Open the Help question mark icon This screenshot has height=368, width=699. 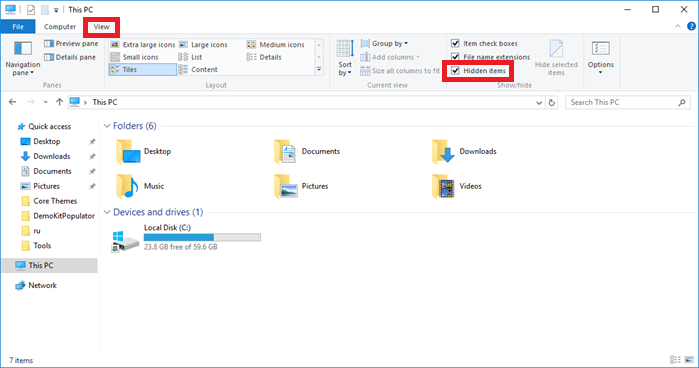[x=691, y=26]
